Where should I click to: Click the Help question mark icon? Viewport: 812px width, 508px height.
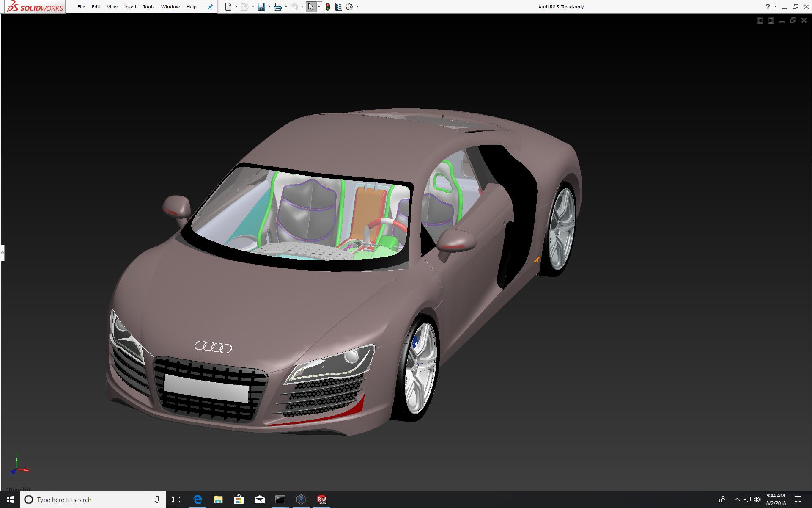pos(768,7)
